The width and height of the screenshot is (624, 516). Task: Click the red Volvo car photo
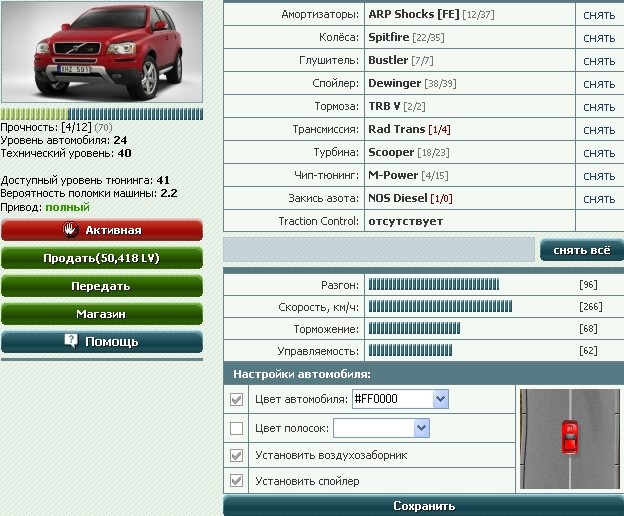pyautogui.click(x=102, y=52)
